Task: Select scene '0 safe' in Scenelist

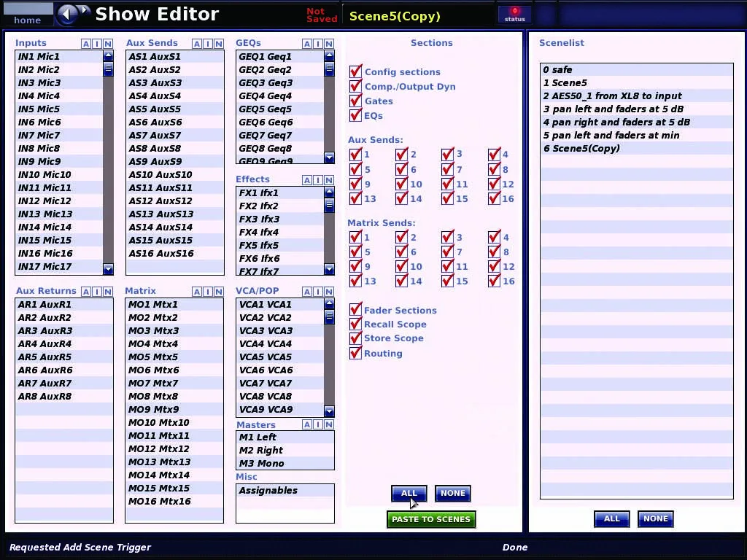Action: pyautogui.click(x=636, y=69)
